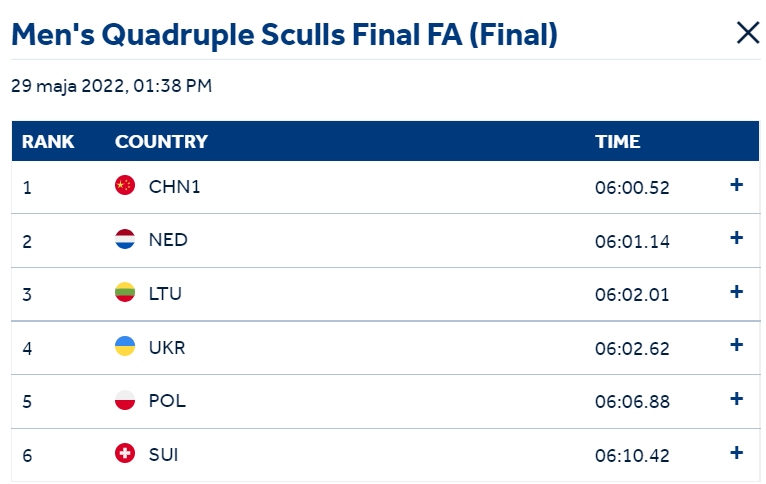Expand the UKR result row
766x484 pixels.
736,345
